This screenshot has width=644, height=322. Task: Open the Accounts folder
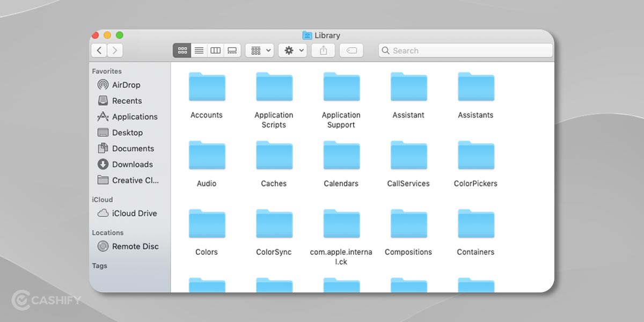(207, 87)
